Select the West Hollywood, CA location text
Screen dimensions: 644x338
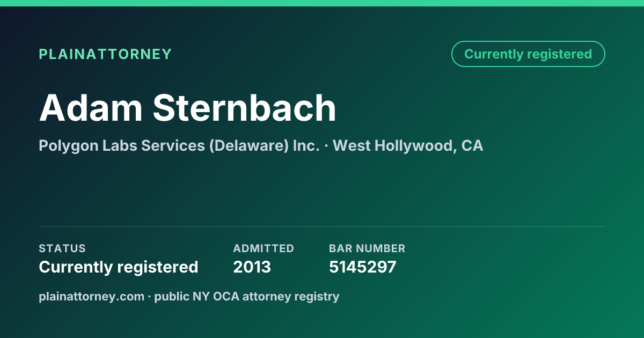pos(408,145)
